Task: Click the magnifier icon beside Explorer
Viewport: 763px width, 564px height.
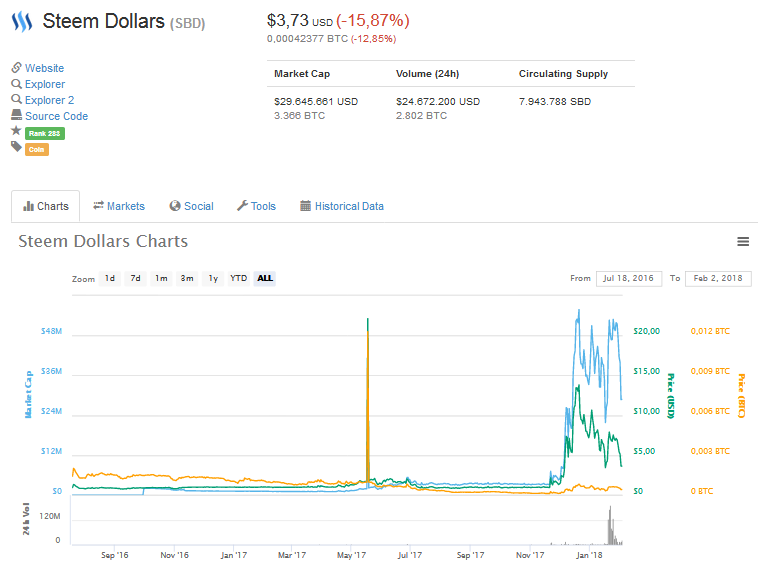Action: pyautogui.click(x=17, y=84)
